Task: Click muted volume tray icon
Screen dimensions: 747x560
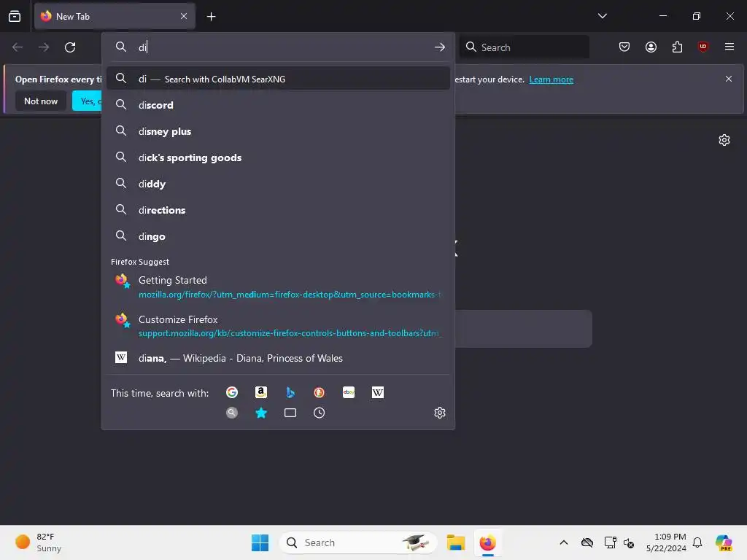Action: pyautogui.click(x=629, y=542)
